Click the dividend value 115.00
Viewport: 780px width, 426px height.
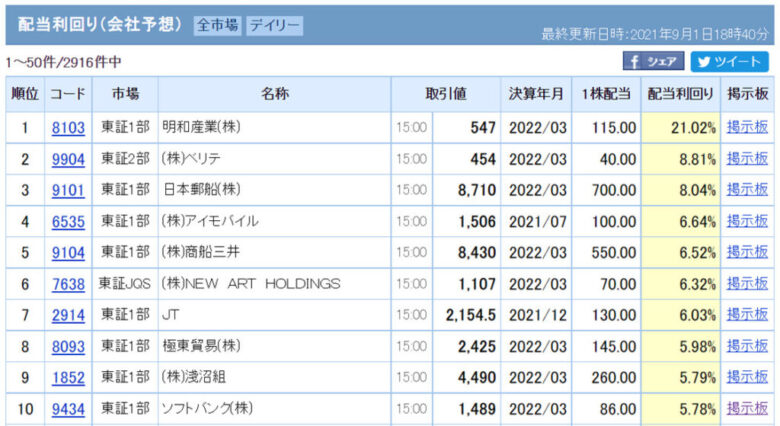pyautogui.click(x=614, y=128)
